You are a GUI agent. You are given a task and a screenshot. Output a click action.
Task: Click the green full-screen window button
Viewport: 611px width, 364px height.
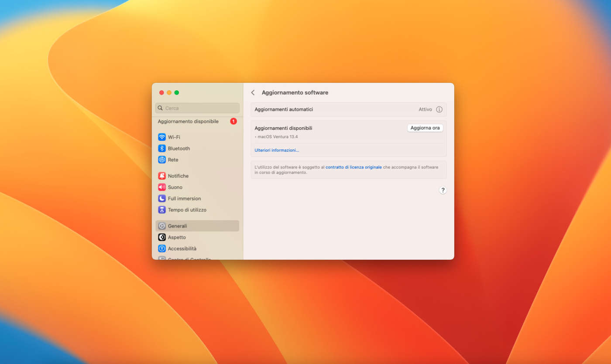tap(177, 92)
